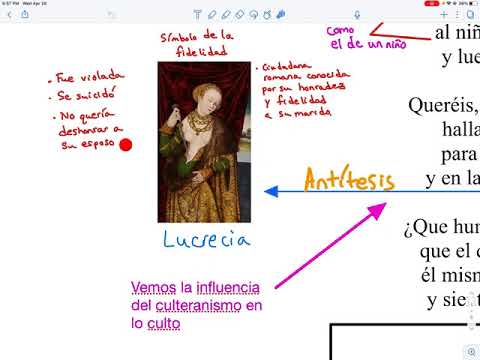Select the Pen tool
480x360 pixels.
[212, 15]
